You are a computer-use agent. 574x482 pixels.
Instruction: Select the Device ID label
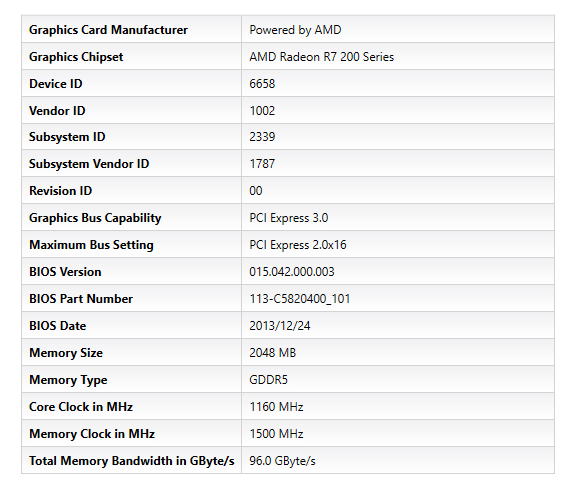(56, 84)
